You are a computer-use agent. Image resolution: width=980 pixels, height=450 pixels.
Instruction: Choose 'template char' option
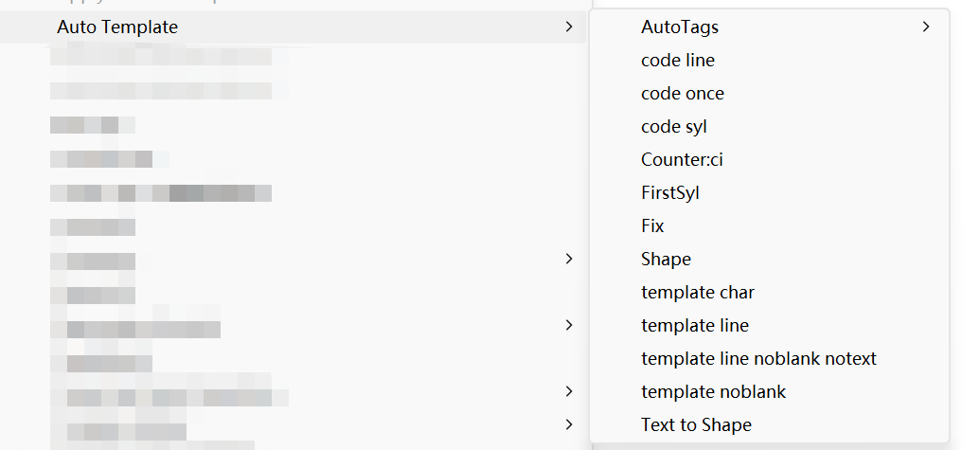[x=697, y=292]
